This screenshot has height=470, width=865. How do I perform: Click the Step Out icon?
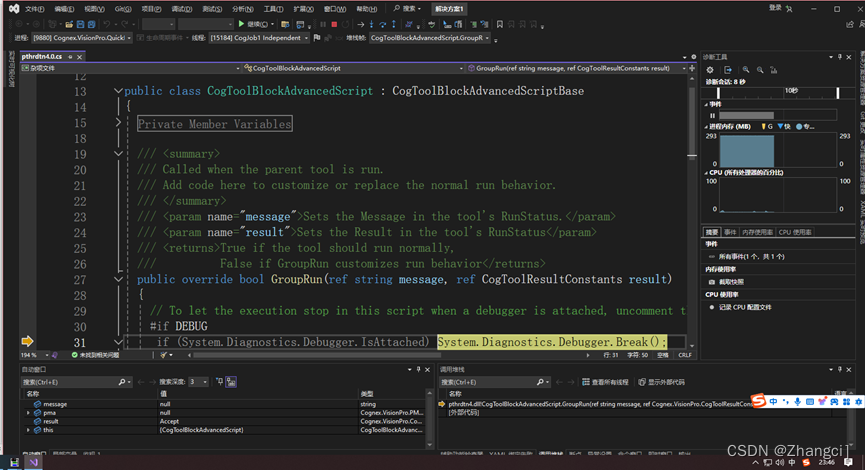pos(394,24)
